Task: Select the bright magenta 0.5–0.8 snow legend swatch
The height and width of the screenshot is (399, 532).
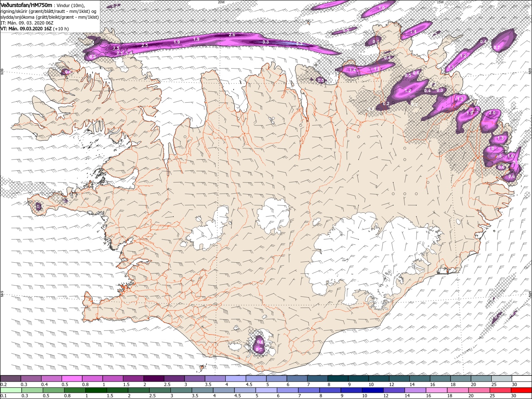Action: click(71, 379)
